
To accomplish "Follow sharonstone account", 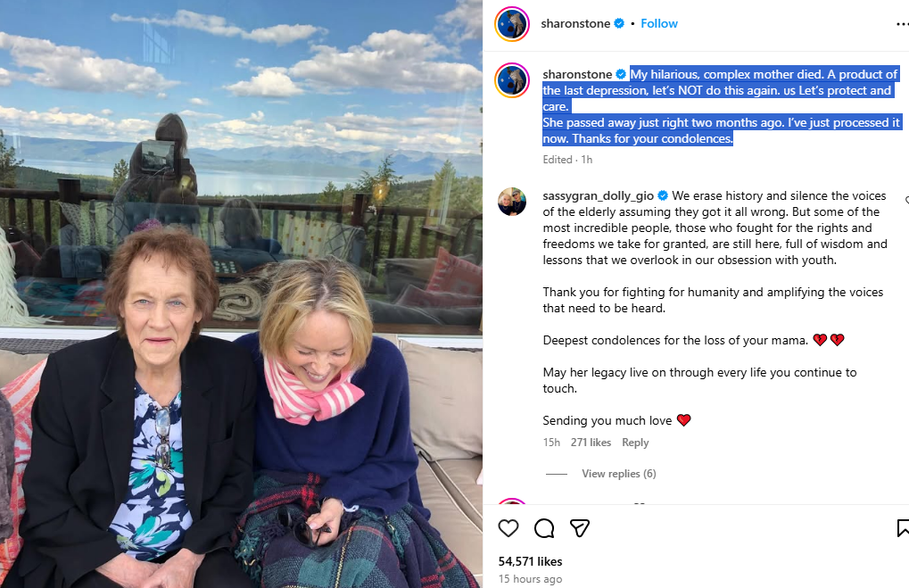I will tap(658, 23).
